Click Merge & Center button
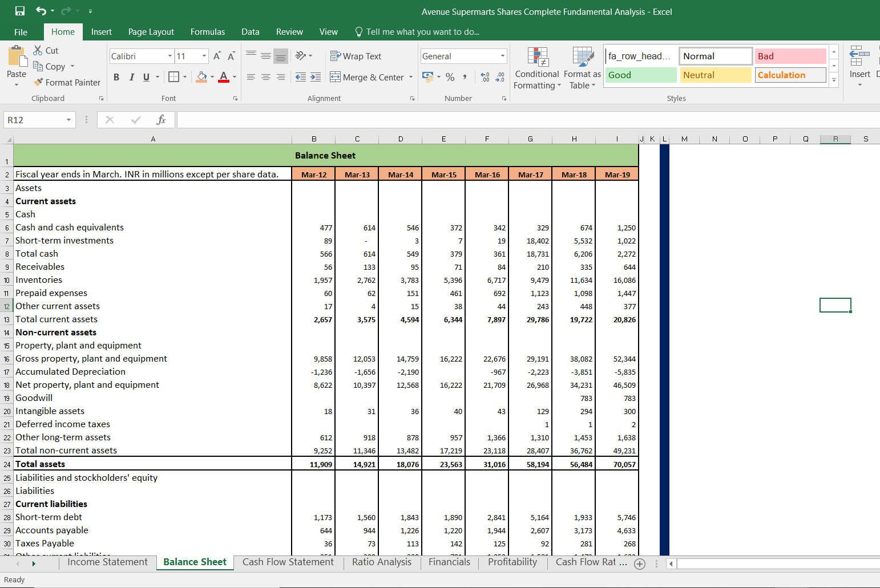 (367, 77)
